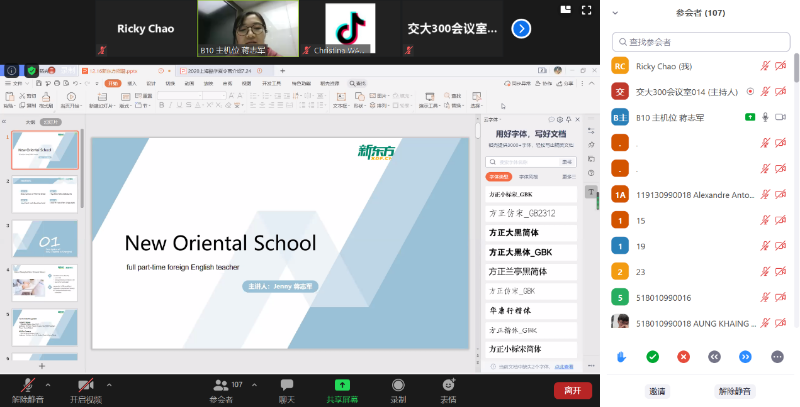Click the green yes checkmark reaction
This screenshot has height=407, width=800.
(653, 357)
